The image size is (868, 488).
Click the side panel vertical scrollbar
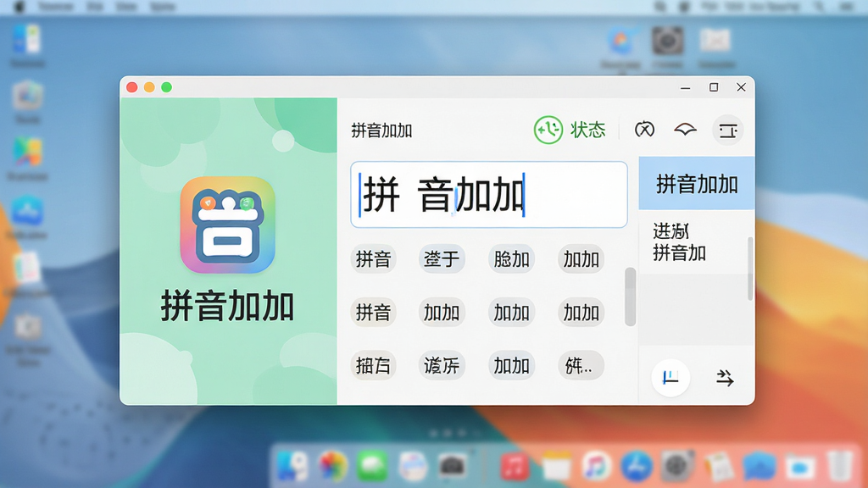[x=750, y=269]
